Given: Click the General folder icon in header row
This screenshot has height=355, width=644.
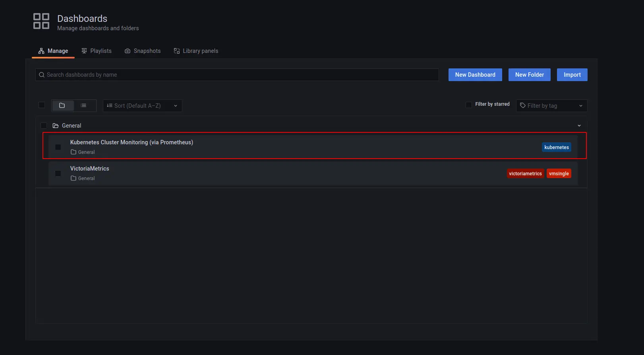Looking at the screenshot, I should click(56, 126).
